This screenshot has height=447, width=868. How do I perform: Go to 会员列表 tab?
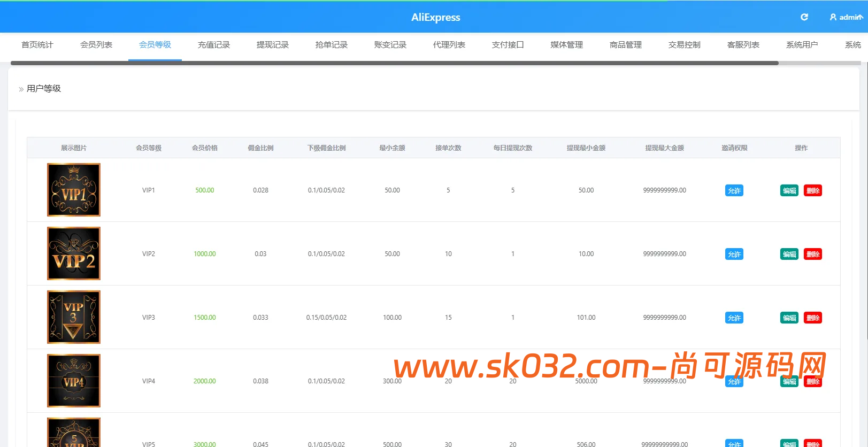tap(96, 45)
